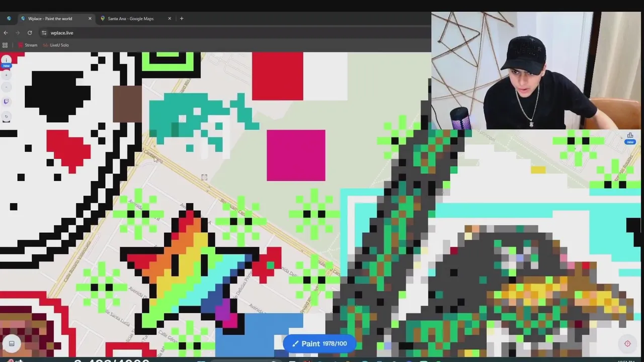Click the rotate/reset orientation button on the sidebar

[7, 117]
